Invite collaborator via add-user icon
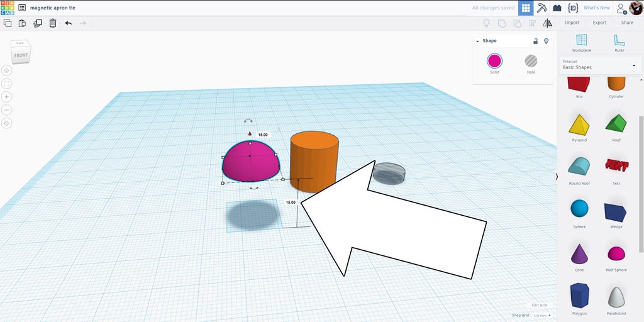This screenshot has height=322, width=644. (x=621, y=8)
